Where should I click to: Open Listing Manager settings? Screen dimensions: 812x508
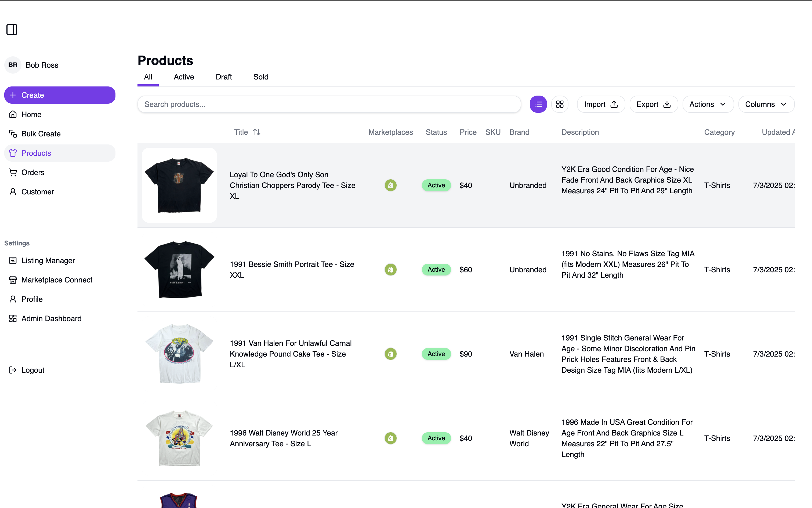60,260
